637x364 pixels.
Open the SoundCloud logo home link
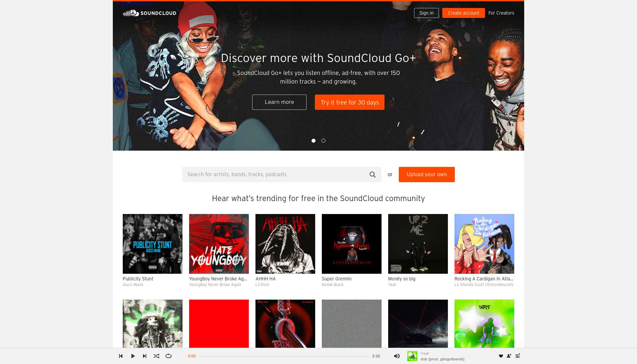point(150,13)
